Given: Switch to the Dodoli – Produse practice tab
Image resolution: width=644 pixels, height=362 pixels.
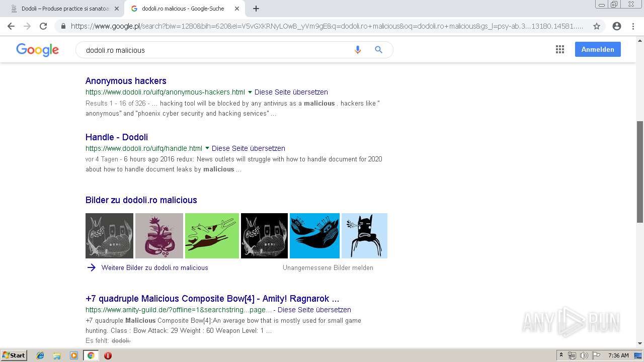Looking at the screenshot, I should click(65, 9).
